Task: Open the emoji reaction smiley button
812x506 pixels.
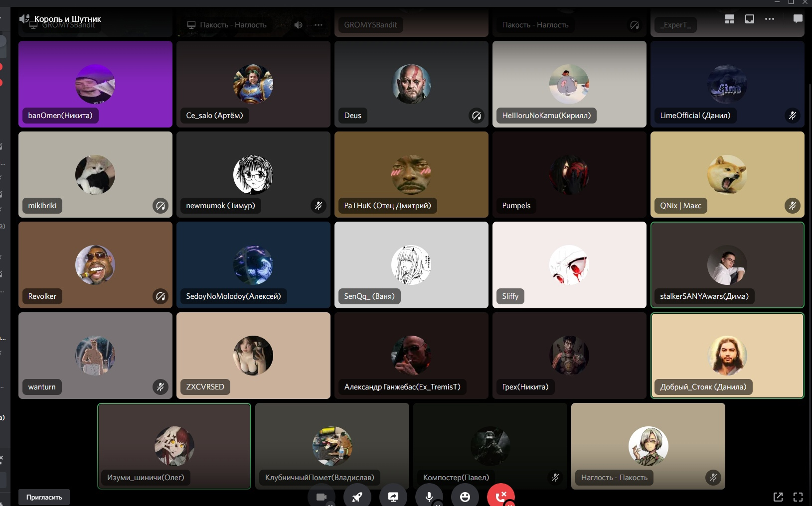Action: [465, 497]
